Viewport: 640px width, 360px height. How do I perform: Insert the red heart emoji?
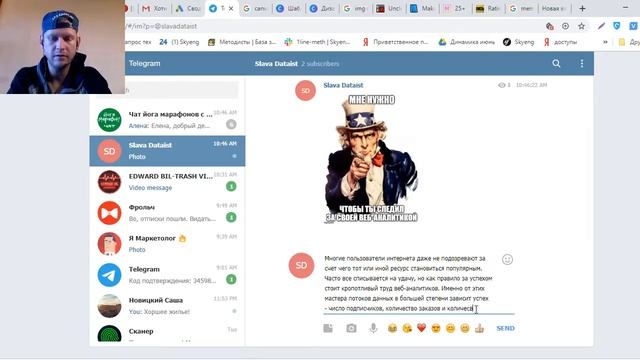(421, 328)
